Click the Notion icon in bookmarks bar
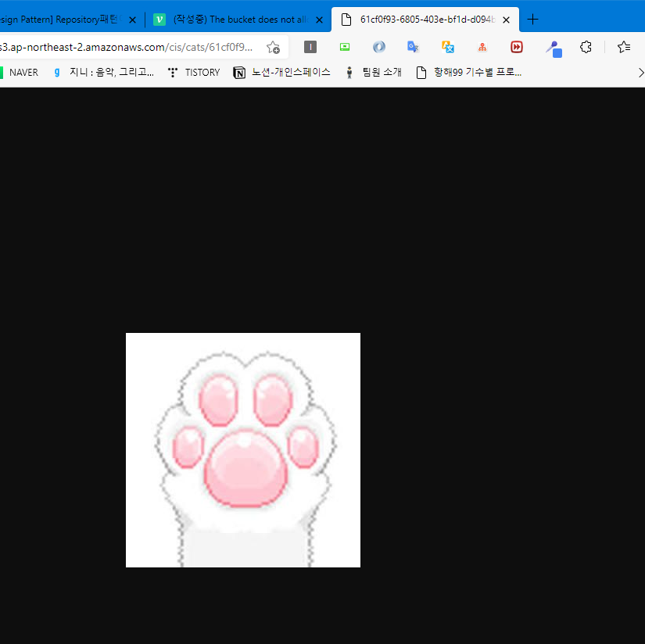Screen dimensions: 645x644 pyautogui.click(x=239, y=73)
